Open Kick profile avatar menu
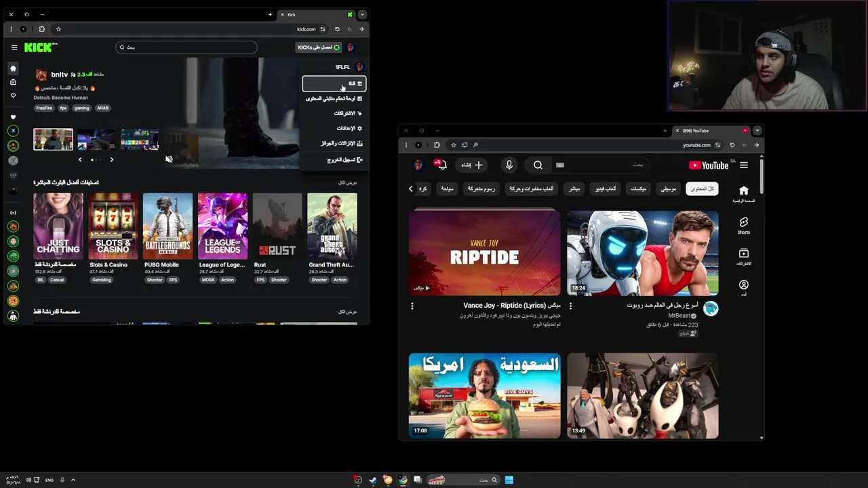The width and height of the screenshot is (868, 488). (x=351, y=47)
